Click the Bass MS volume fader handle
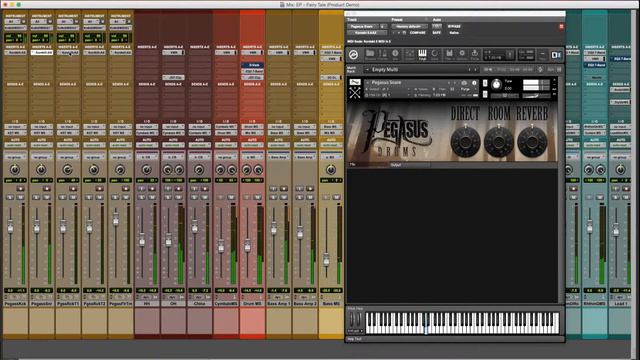 (326, 260)
